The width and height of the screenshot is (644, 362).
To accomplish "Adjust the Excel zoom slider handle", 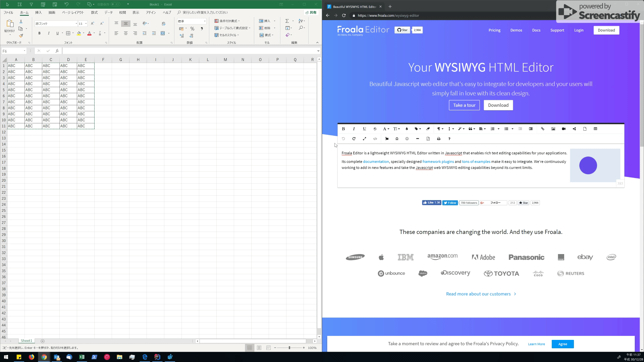I will pyautogui.click(x=289, y=348).
